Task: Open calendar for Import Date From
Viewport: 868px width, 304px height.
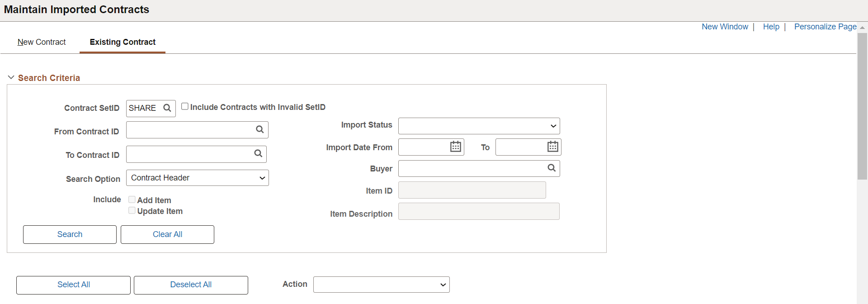Action: click(x=456, y=147)
